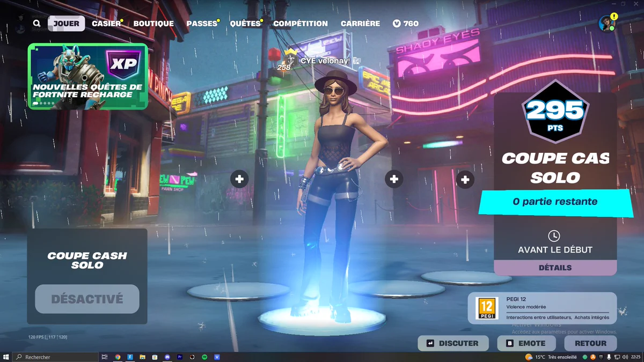Image resolution: width=644 pixels, height=362 pixels.
Task: Open Google Chrome from the taskbar
Action: coord(118,357)
